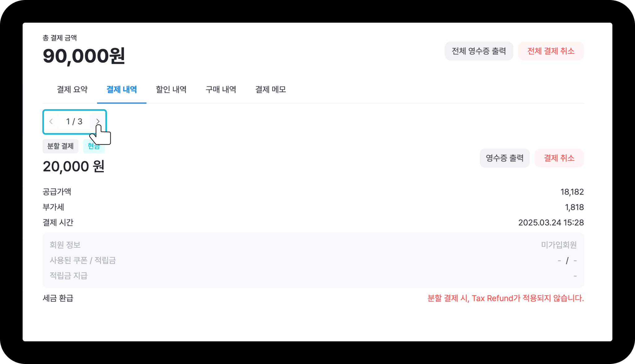View the 결제 메모 tab
Image resolution: width=635 pixels, height=364 pixels.
coord(270,90)
